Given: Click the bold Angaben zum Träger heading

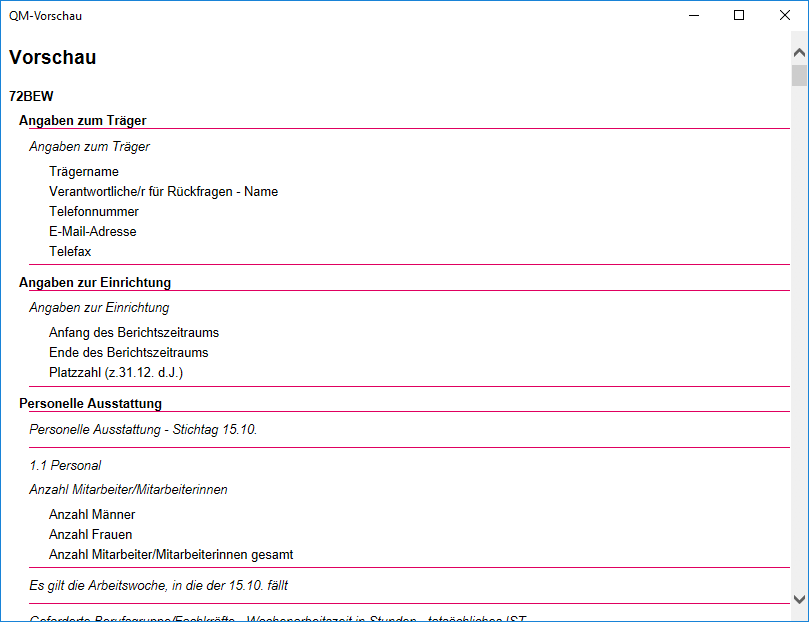Looking at the screenshot, I should point(83,120).
